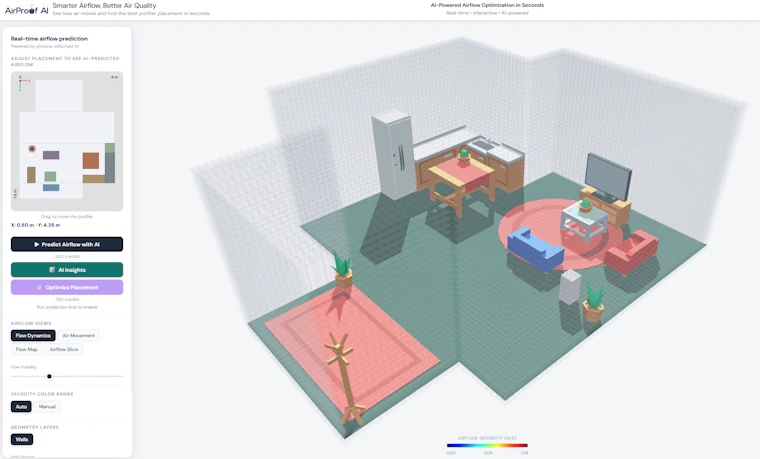Click the orange square on the floor plan
The height and width of the screenshot is (459, 760).
(x=91, y=160)
